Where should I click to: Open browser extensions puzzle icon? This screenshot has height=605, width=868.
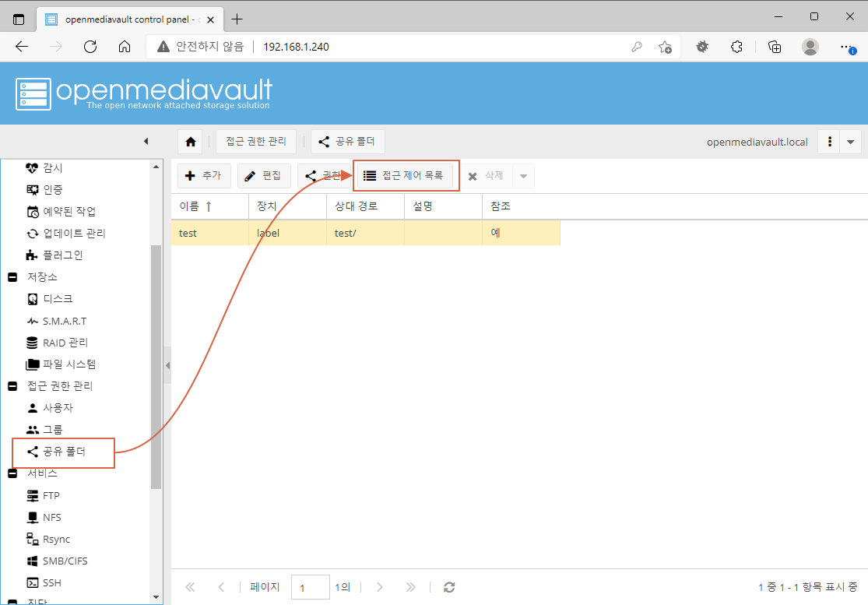point(736,47)
